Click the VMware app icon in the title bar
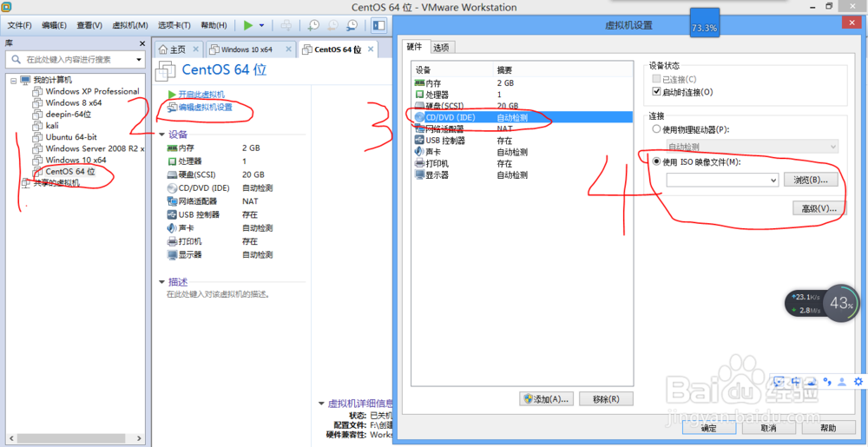This screenshot has height=447, width=868. 6,7
